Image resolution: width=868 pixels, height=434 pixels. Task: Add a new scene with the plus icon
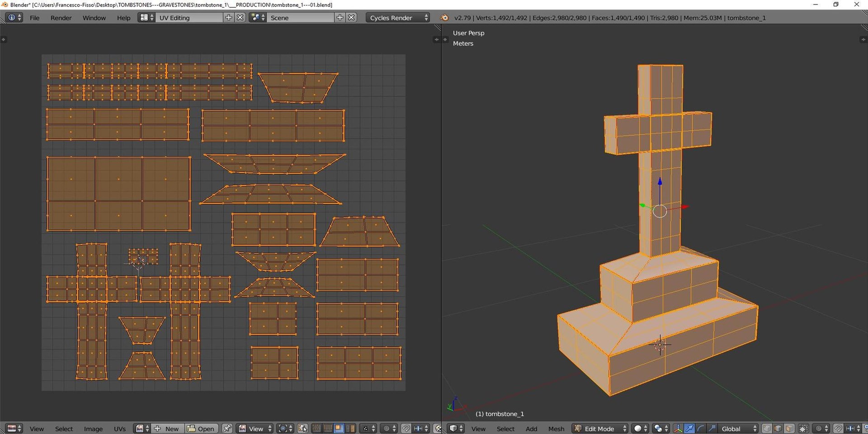[x=340, y=18]
